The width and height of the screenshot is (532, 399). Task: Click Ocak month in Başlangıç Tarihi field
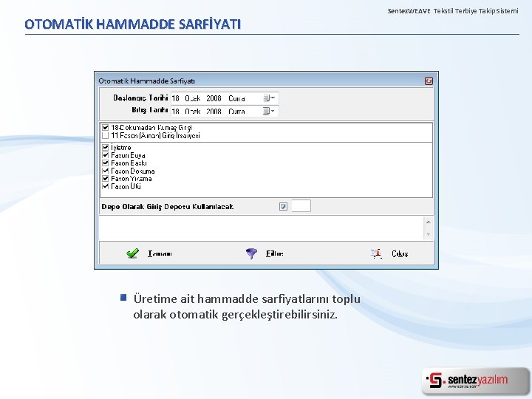coord(193,98)
